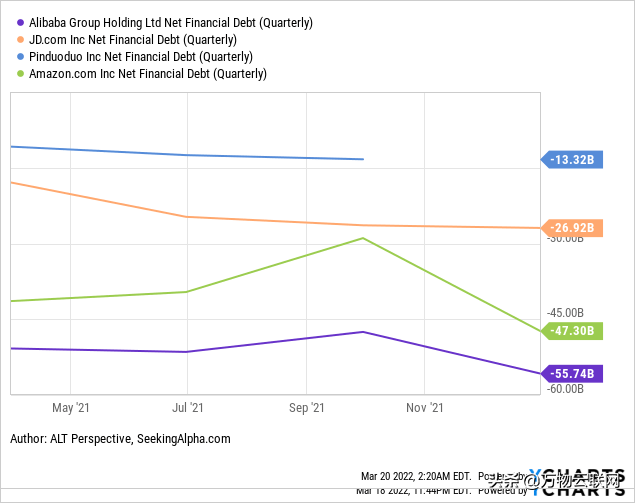Viewport: 635px width, 503px height.
Task: Click the orange JD.com legend dot
Action: tap(20, 40)
